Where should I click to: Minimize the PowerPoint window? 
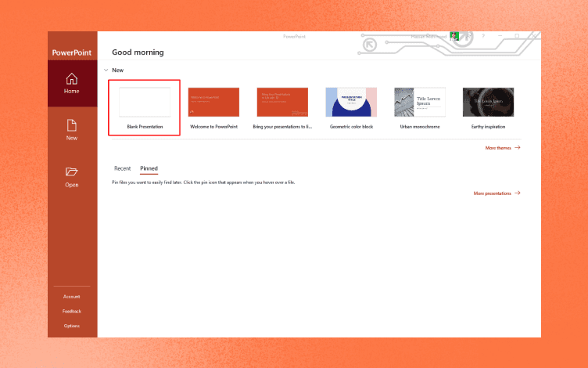click(x=500, y=36)
